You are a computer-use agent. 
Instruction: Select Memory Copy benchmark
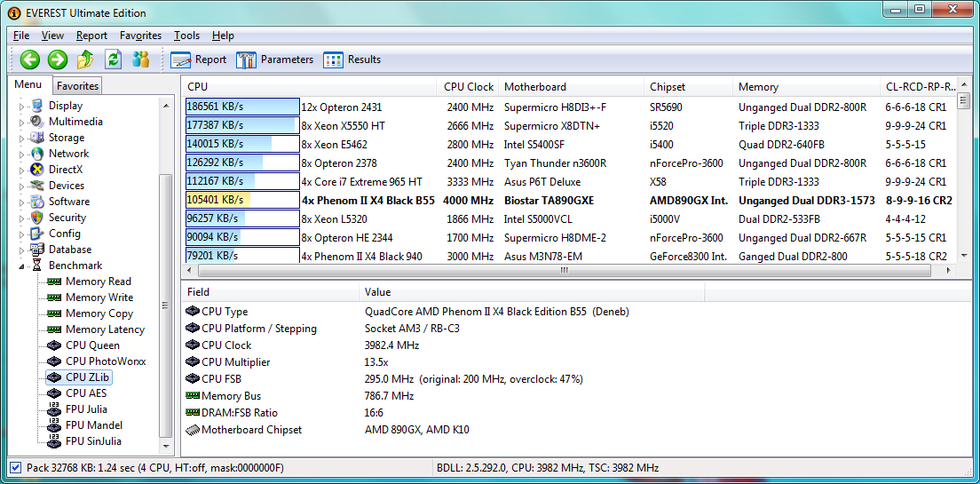(99, 313)
